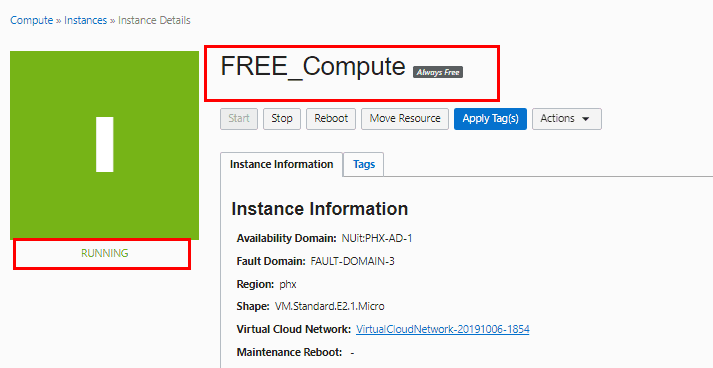
Task: Click the NUit:PHX-AD-1 availability domain value
Action: pyautogui.click(x=377, y=238)
